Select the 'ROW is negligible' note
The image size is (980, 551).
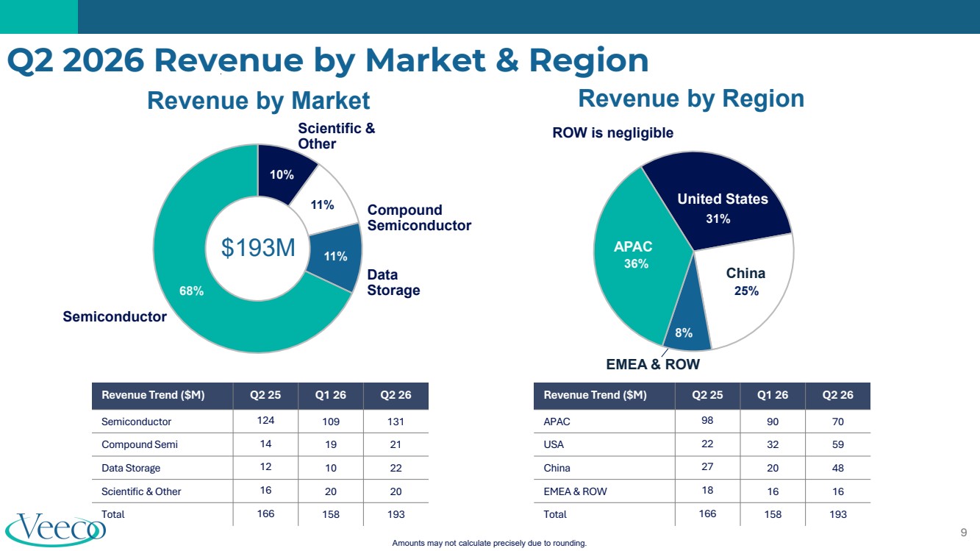[612, 133]
